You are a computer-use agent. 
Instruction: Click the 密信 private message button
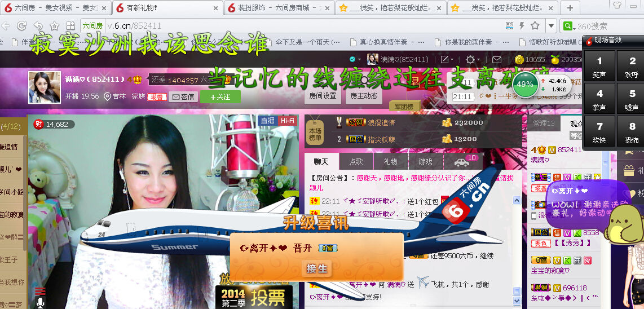coord(183,97)
